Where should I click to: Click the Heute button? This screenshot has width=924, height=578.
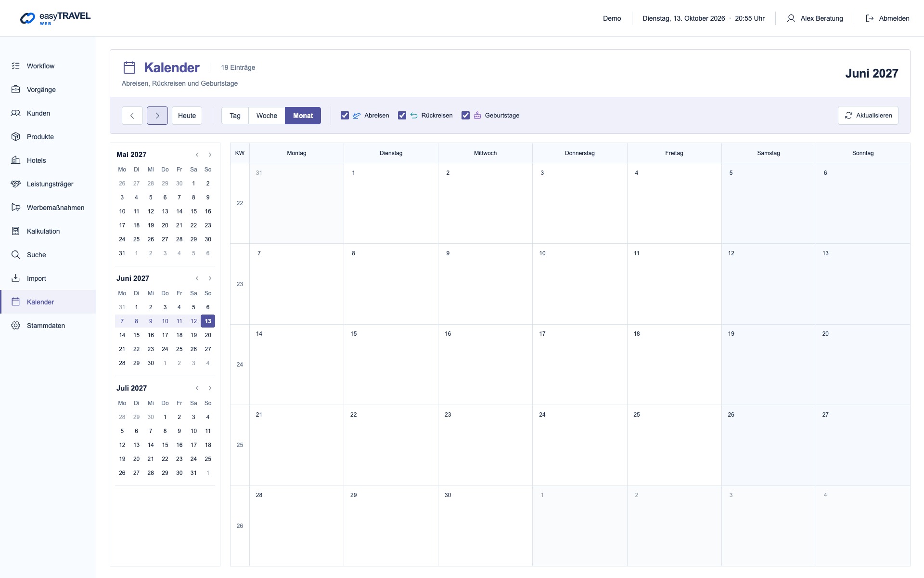coord(187,116)
